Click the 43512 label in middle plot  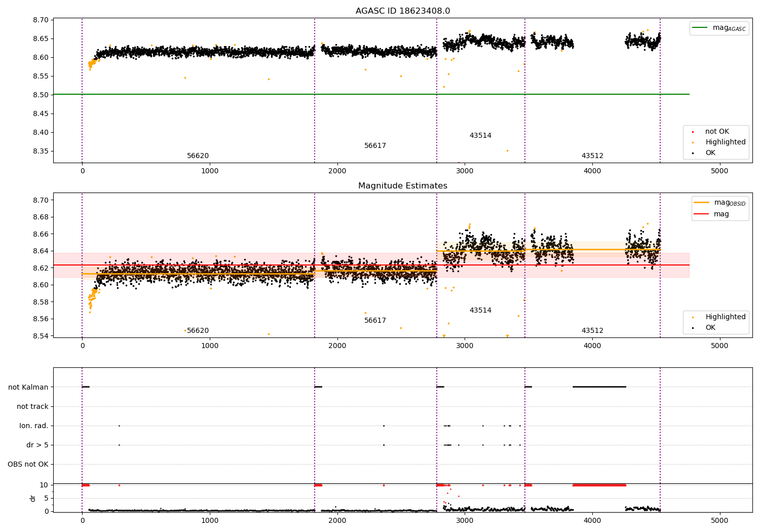(592, 331)
